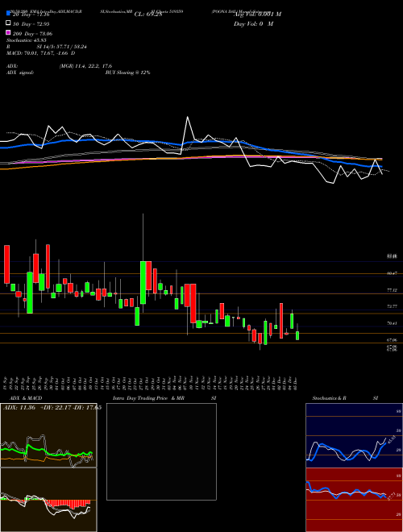Click the 'ADX signal:' label

click(20, 73)
